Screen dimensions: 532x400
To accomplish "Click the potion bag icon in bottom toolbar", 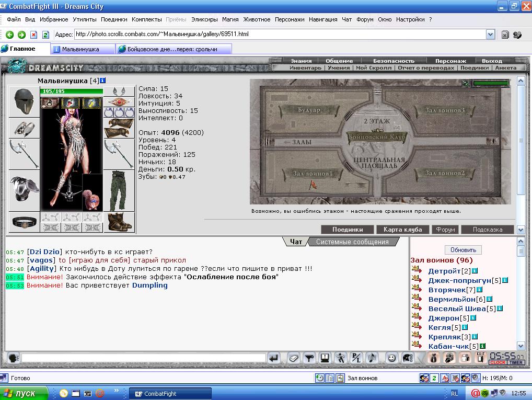I will (434, 358).
